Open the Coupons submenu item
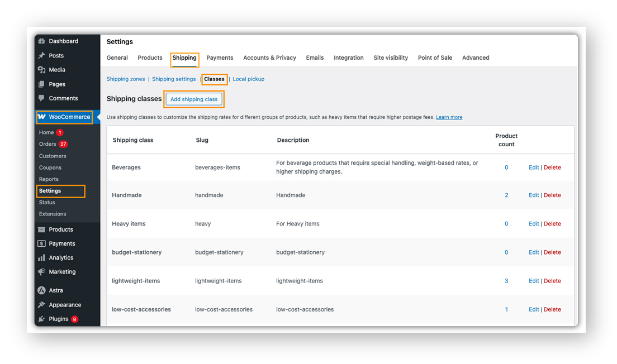The image size is (617, 364). (50, 167)
